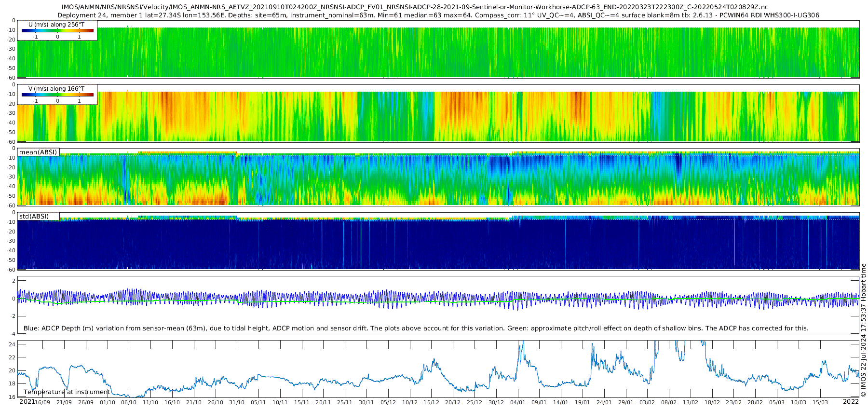Click the '-4' tick on ADCP depth axis
This screenshot has width=868, height=410.
tap(13, 334)
